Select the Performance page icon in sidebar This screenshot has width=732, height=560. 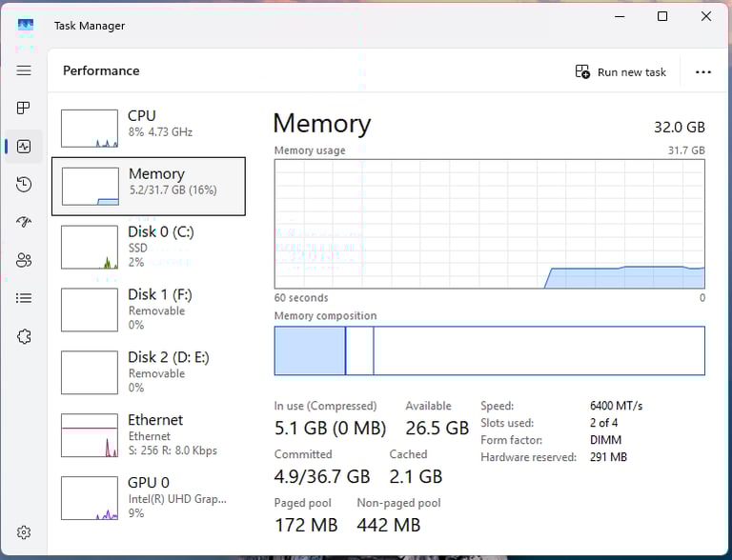[x=24, y=147]
